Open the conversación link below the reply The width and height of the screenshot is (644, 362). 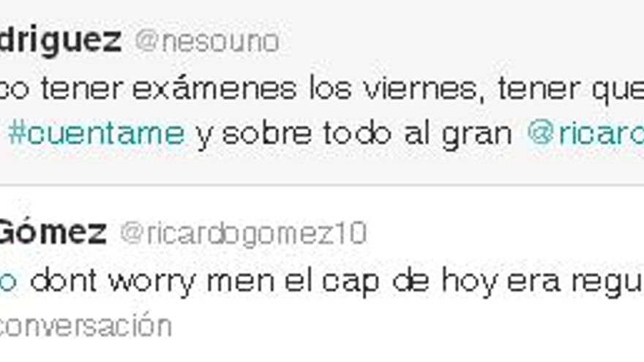click(x=86, y=326)
